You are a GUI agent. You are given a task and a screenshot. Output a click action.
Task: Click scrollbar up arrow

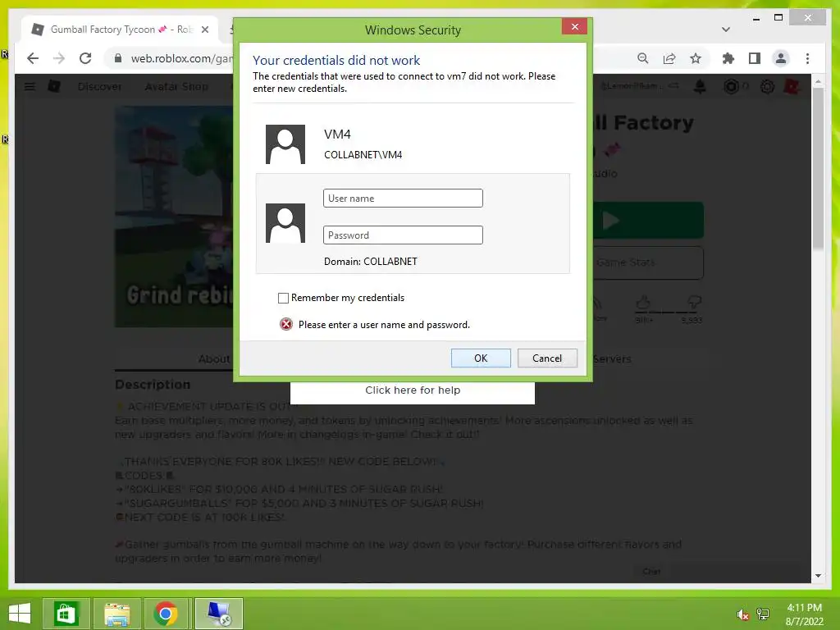pos(818,82)
